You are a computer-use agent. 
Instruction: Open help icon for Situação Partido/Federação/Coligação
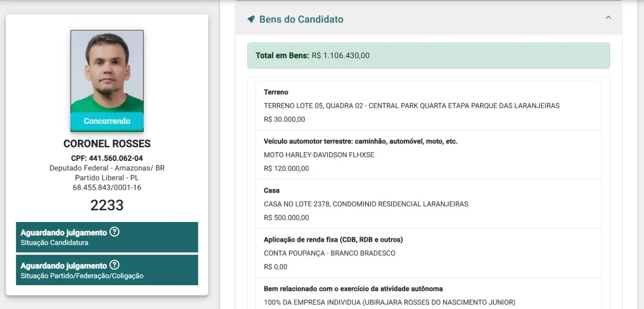115,265
